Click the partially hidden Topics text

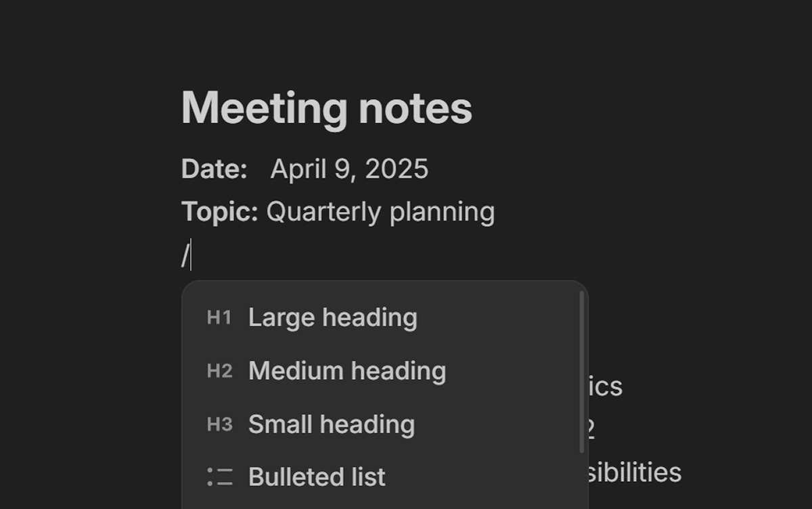pos(607,386)
